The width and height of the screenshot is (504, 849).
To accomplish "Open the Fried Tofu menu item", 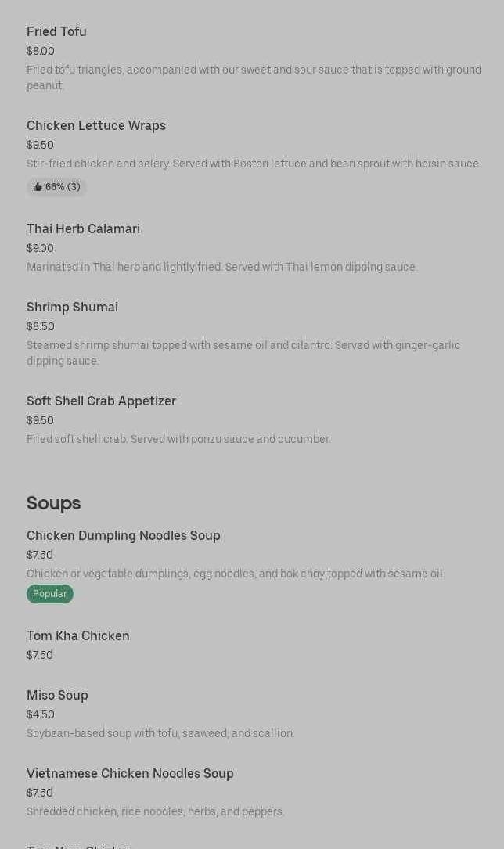I will coord(56,32).
